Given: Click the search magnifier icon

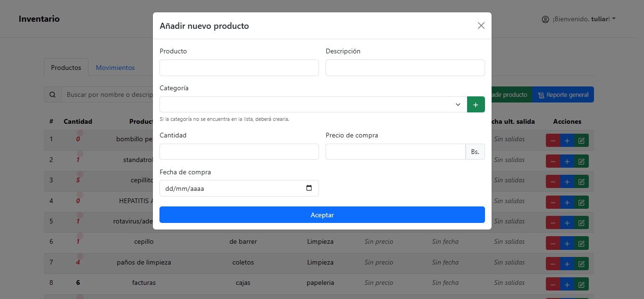Looking at the screenshot, I should [53, 94].
